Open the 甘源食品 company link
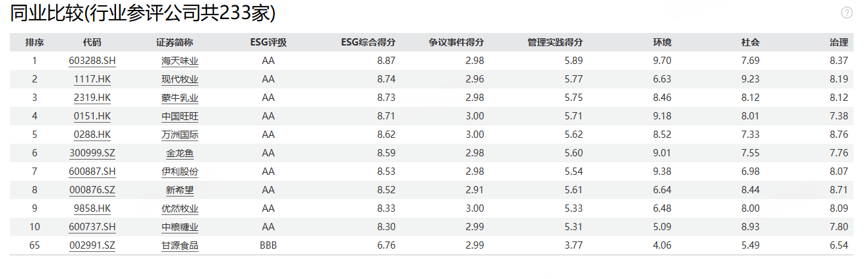This screenshot has height=279, width=868. point(180,245)
